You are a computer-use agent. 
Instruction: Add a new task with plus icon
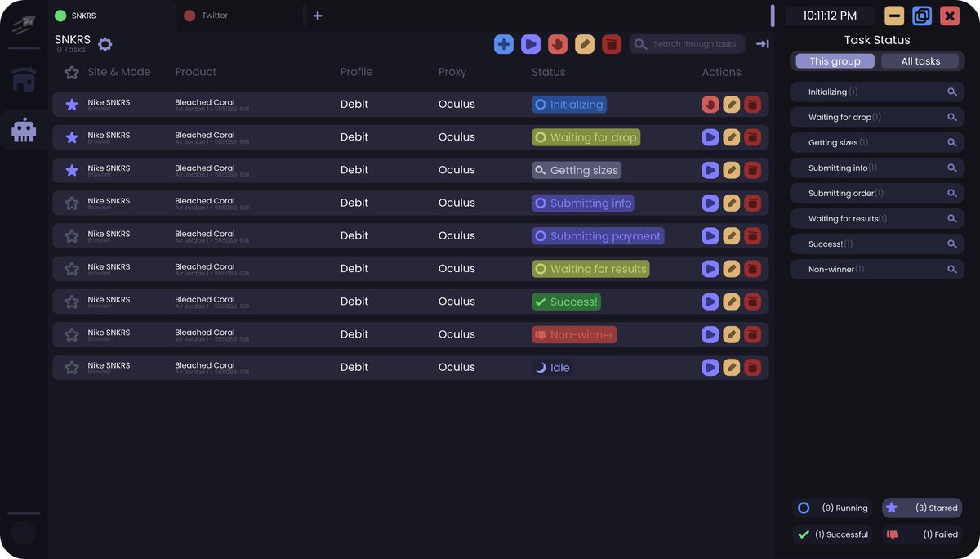504,44
